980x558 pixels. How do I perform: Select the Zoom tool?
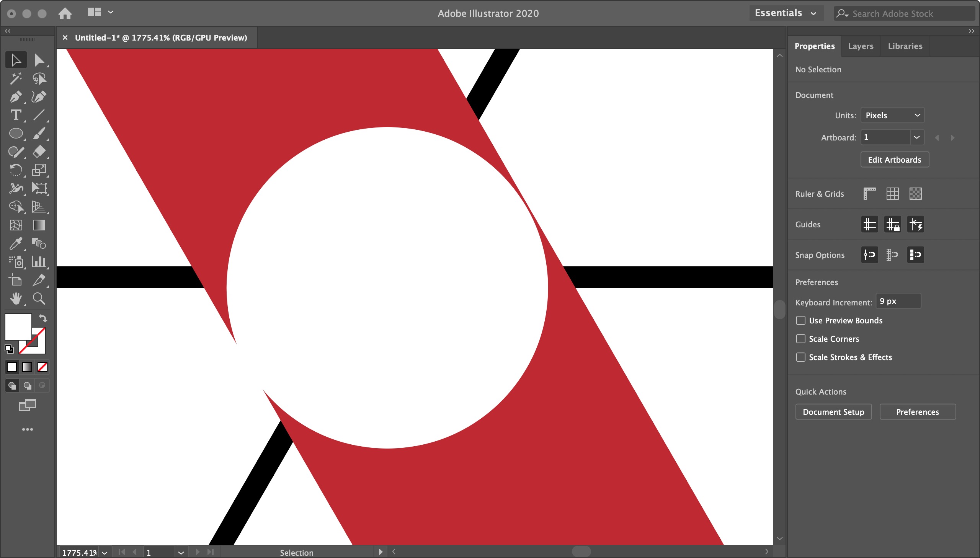[x=39, y=299]
